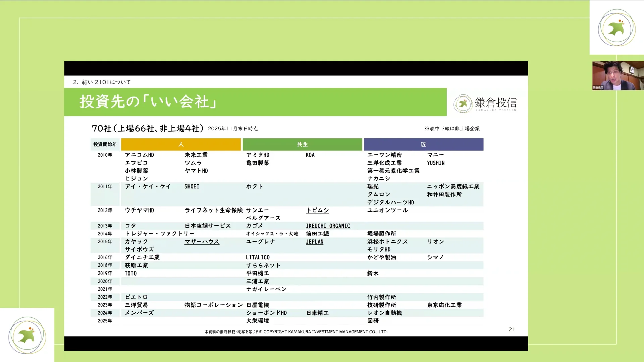Click 未来工業 in the table
The image size is (644, 362).
196,155
